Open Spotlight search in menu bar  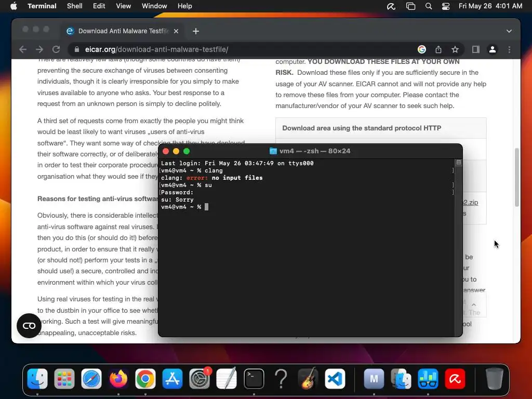click(x=429, y=6)
